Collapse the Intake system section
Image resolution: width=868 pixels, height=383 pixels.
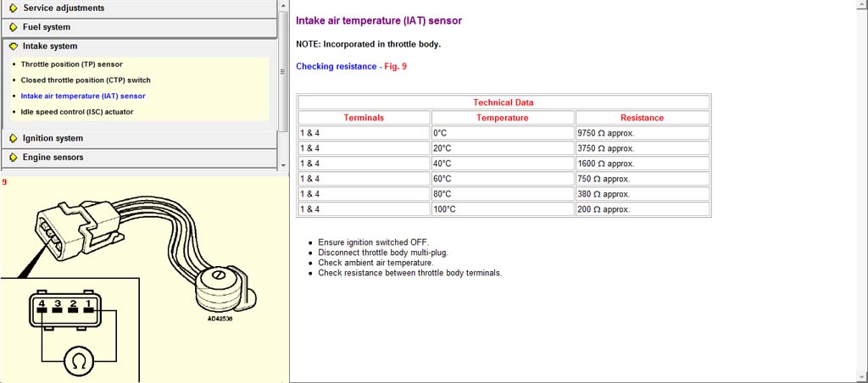pyautogui.click(x=50, y=47)
